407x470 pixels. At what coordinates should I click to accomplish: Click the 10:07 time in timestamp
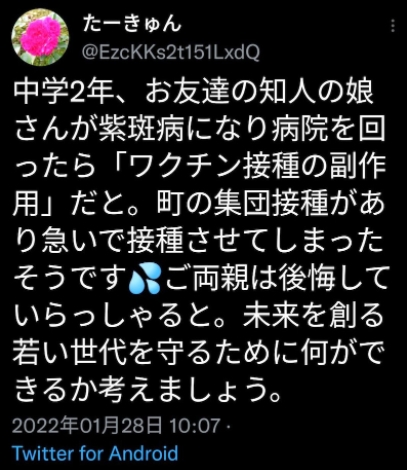[x=195, y=426]
